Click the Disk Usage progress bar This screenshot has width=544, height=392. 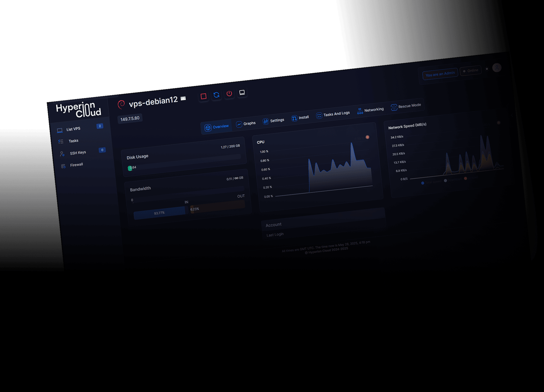click(x=185, y=162)
